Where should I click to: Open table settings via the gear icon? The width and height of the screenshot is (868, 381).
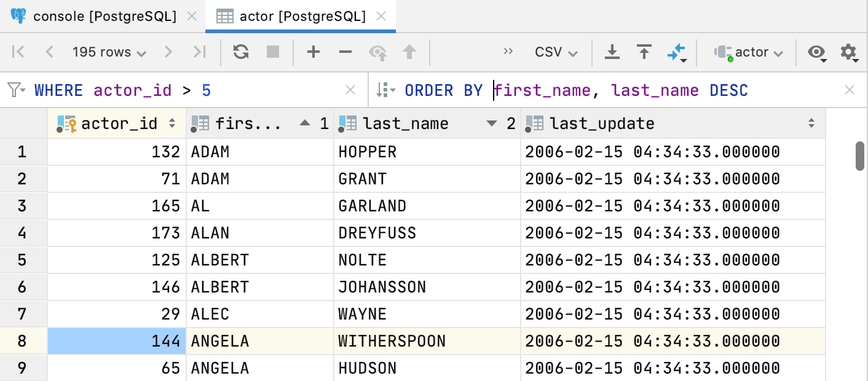[849, 52]
